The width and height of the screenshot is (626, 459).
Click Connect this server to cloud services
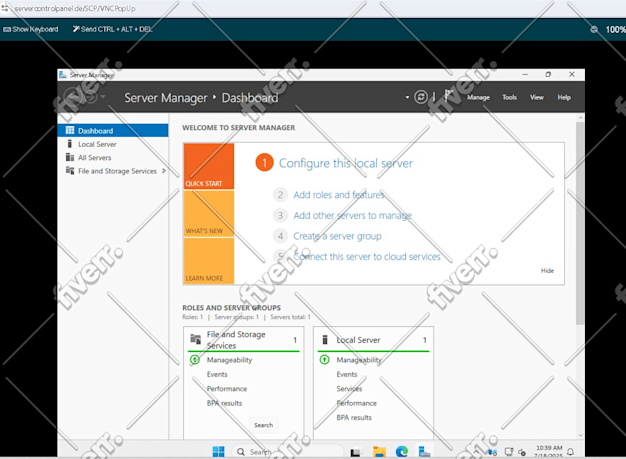coord(367,257)
